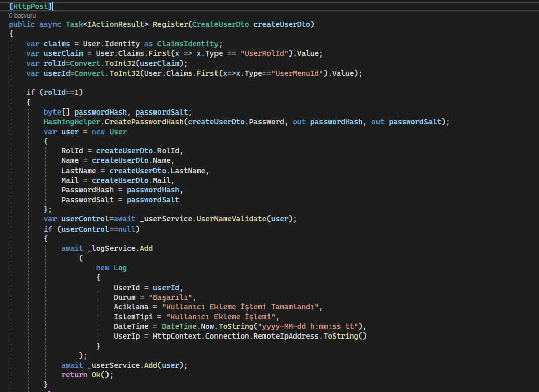This screenshot has width=539, height=392.
Task: Click the claims variable name
Action: point(57,44)
